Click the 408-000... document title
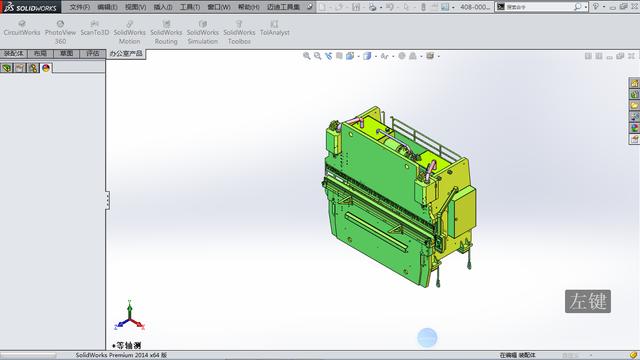The height and width of the screenshot is (360, 640). point(475,7)
